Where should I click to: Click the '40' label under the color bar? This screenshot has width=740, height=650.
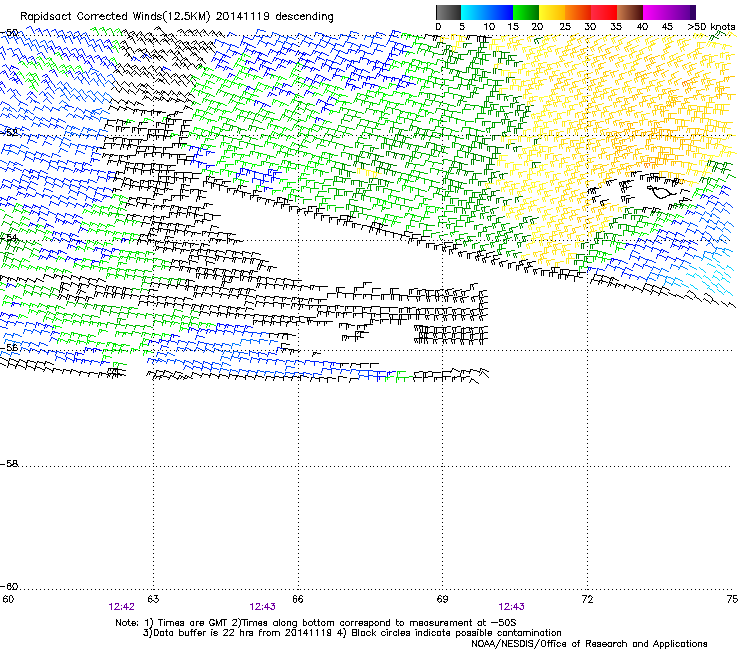click(642, 27)
